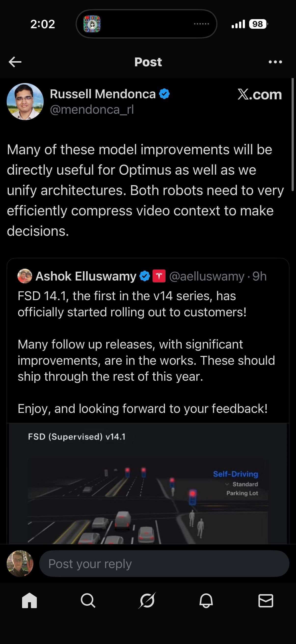Expand the Standard driving profile chevron
This screenshot has width=296, height=644.
[x=227, y=484]
